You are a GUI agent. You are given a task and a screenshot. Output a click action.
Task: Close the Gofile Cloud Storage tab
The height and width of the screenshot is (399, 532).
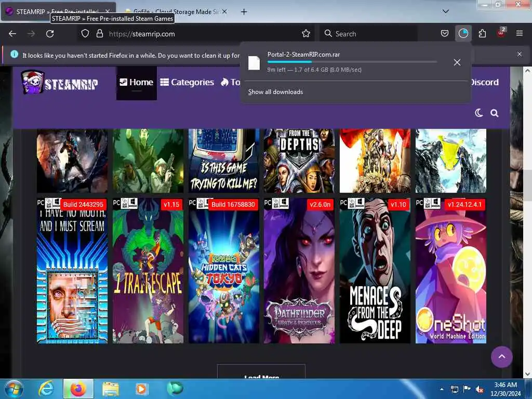[224, 11]
